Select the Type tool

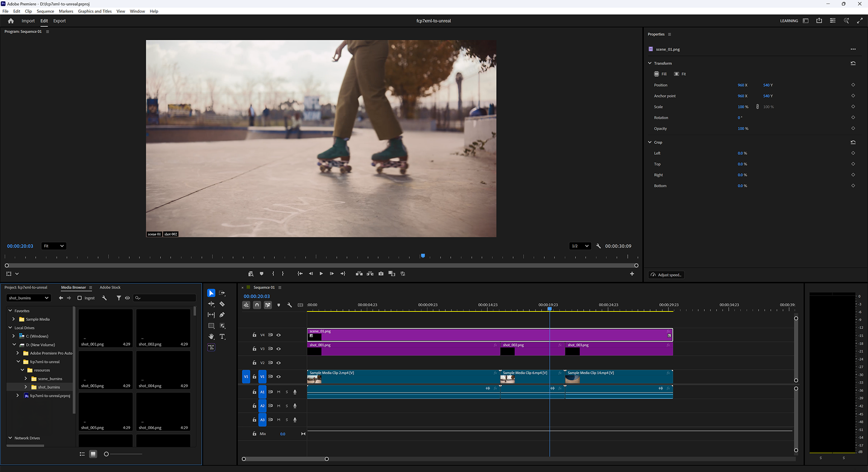pos(222,337)
